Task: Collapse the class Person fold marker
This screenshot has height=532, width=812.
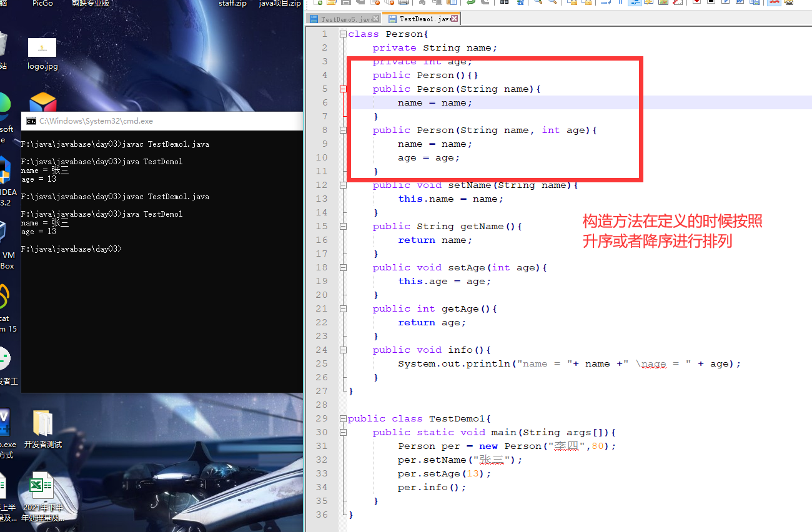Action: coord(343,34)
